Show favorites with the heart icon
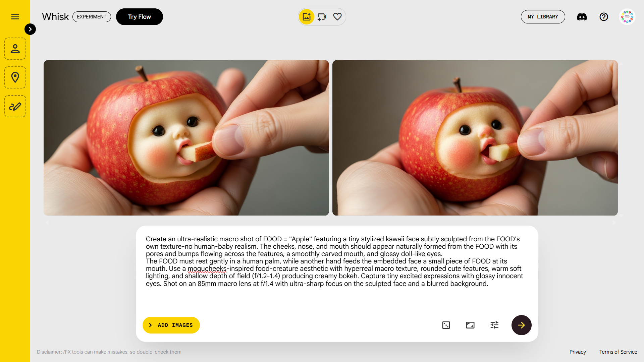 337,16
